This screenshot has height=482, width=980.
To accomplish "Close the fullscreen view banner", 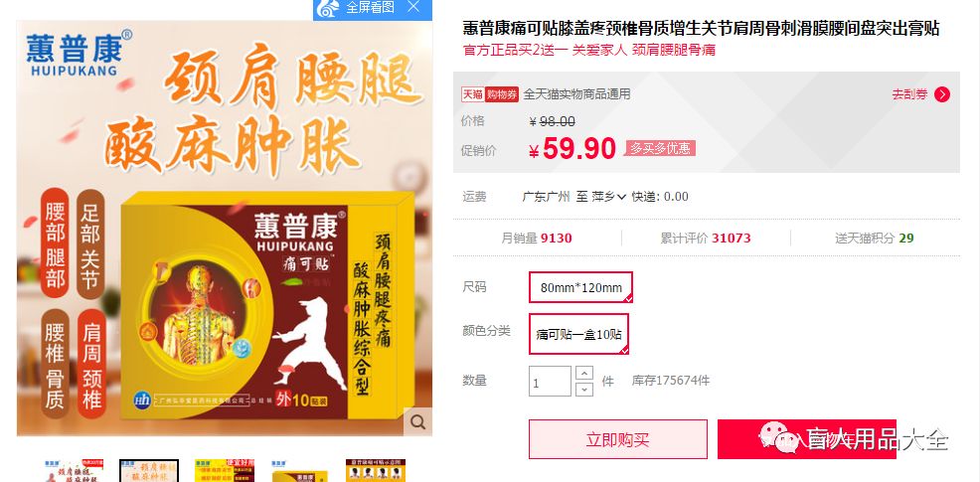I will point(412,7).
